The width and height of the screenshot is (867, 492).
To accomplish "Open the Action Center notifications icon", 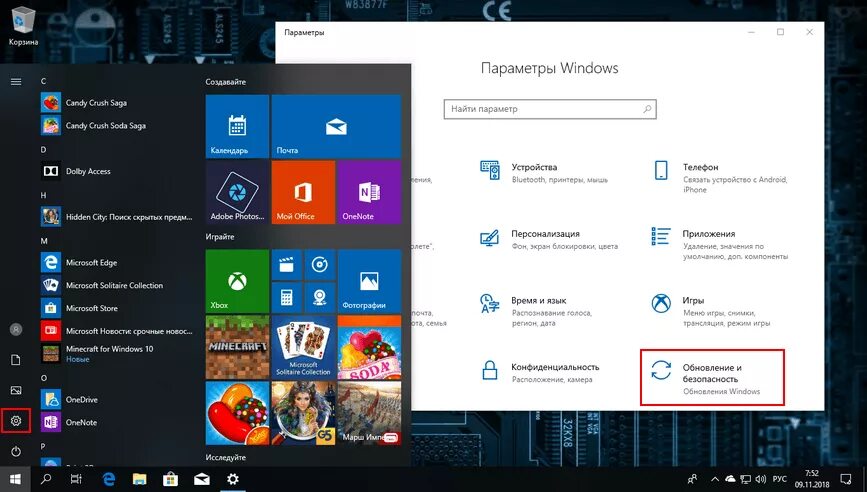I will click(x=846, y=479).
